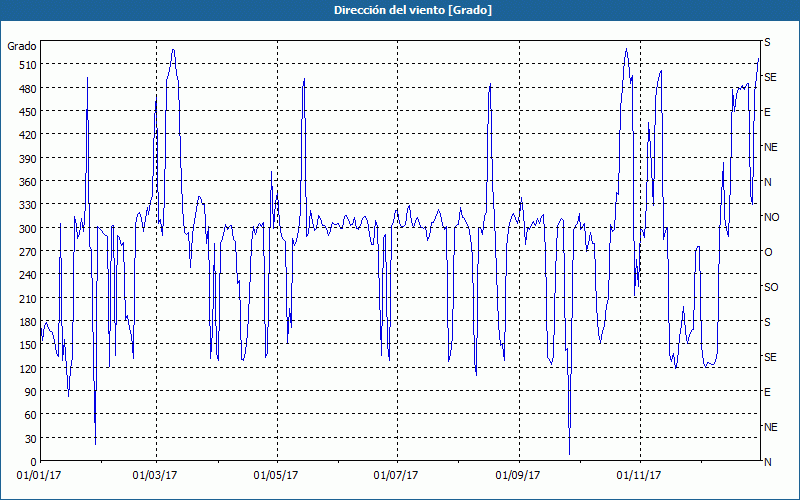Click the 01/07/17 date label
Viewport: 800px width, 500px height.
(396, 476)
